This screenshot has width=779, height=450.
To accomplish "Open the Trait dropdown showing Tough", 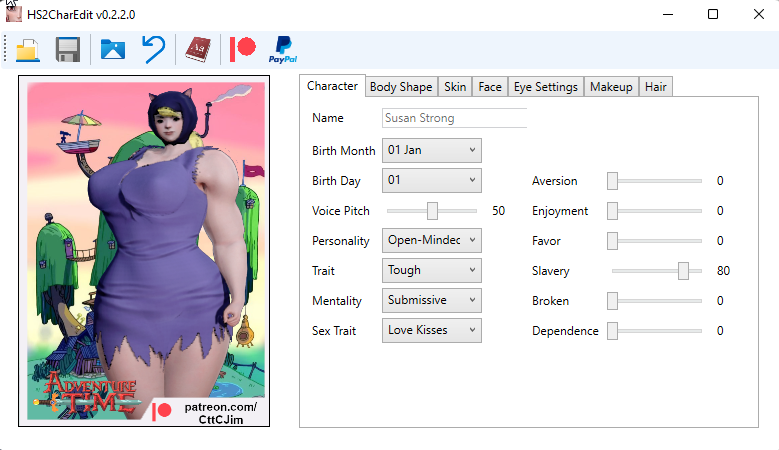I will click(432, 270).
